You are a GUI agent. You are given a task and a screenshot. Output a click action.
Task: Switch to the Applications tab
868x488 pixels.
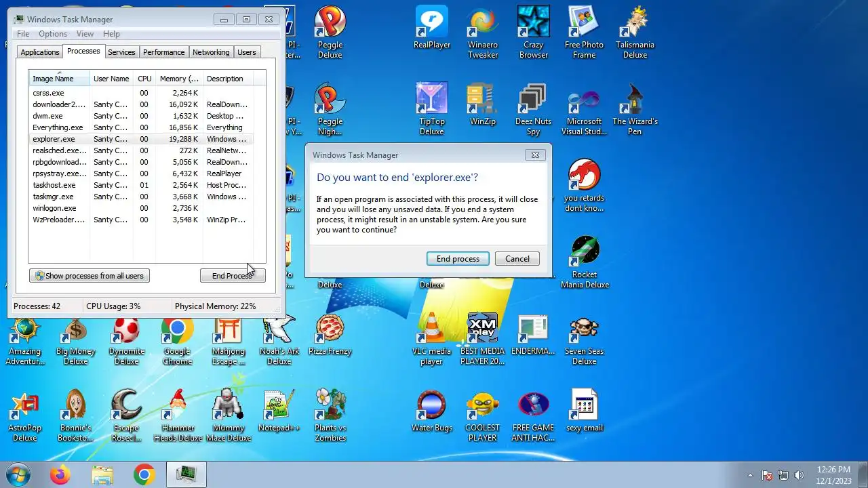[40, 52]
